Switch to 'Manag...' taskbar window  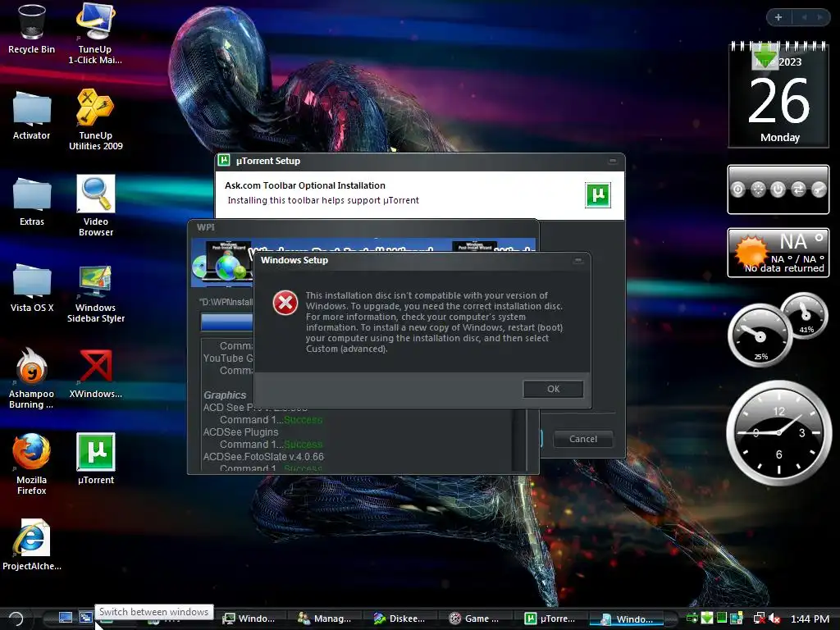(x=325, y=619)
